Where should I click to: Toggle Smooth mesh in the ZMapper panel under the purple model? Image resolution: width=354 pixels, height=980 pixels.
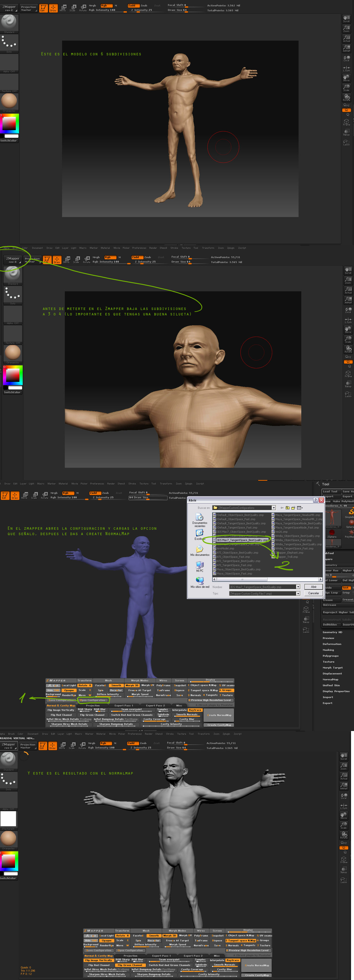coord(116,685)
